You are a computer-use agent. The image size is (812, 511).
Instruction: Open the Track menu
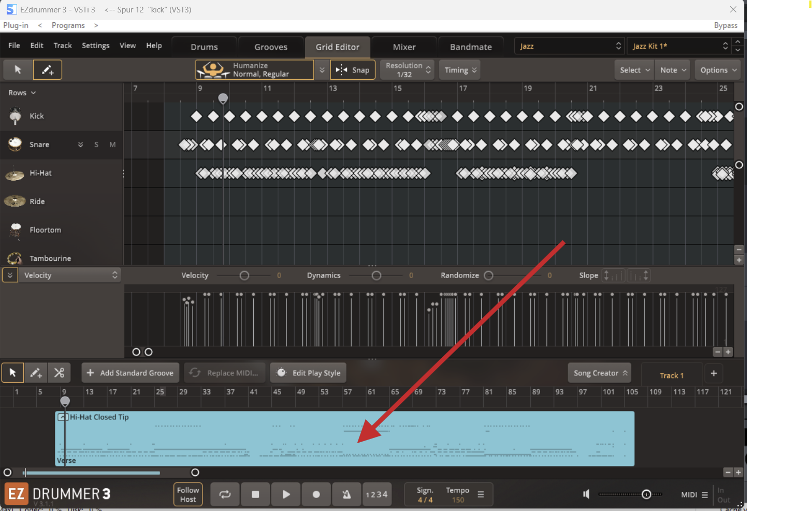[63, 46]
